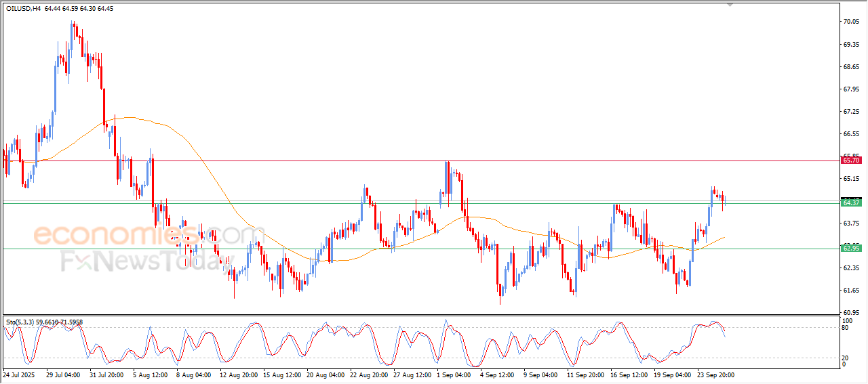Select the 12 Aug 20:00 time label
Screen dimensions: 868x384
click(x=239, y=375)
